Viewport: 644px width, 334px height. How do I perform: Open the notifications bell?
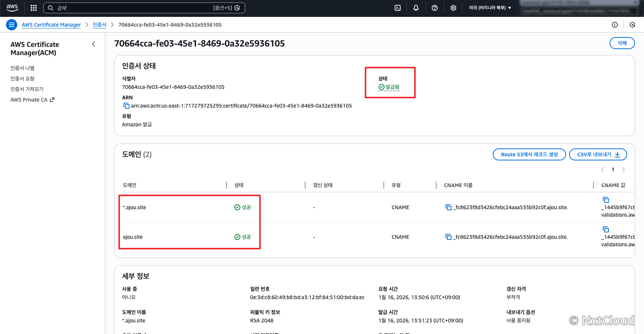pyautogui.click(x=416, y=8)
